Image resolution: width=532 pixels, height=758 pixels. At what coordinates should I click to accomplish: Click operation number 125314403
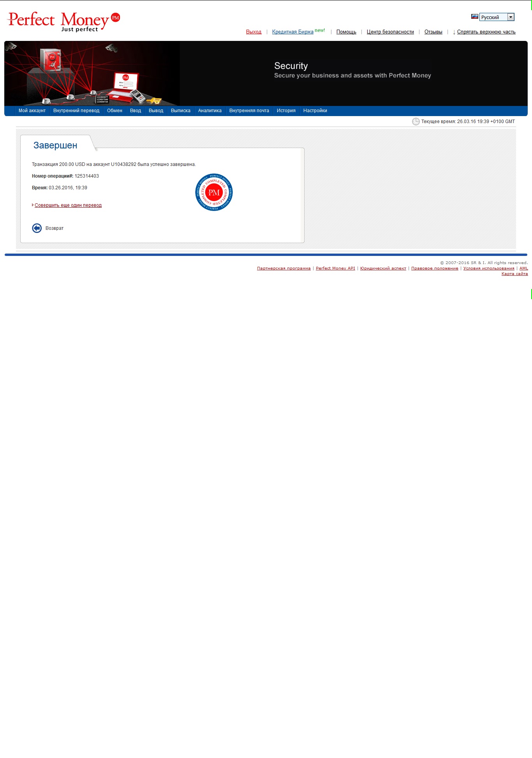point(87,176)
